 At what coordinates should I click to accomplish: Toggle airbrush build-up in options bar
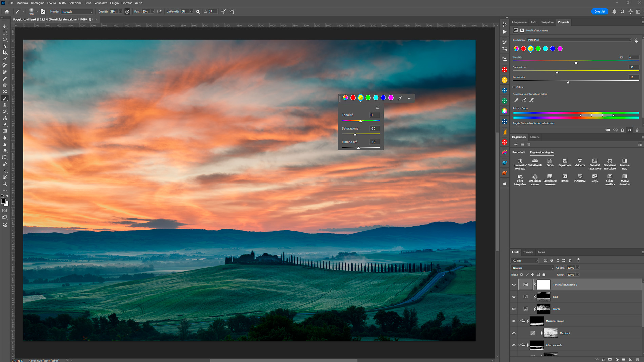point(160,12)
